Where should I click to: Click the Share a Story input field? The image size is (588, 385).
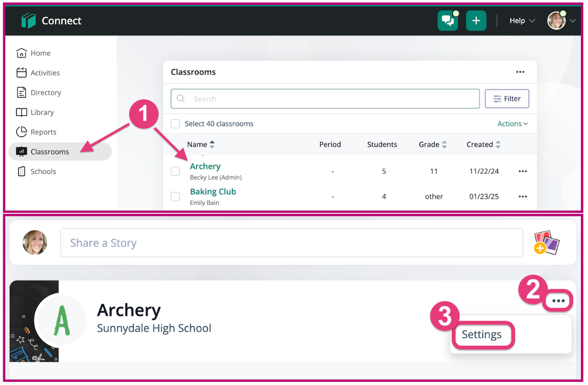click(291, 243)
